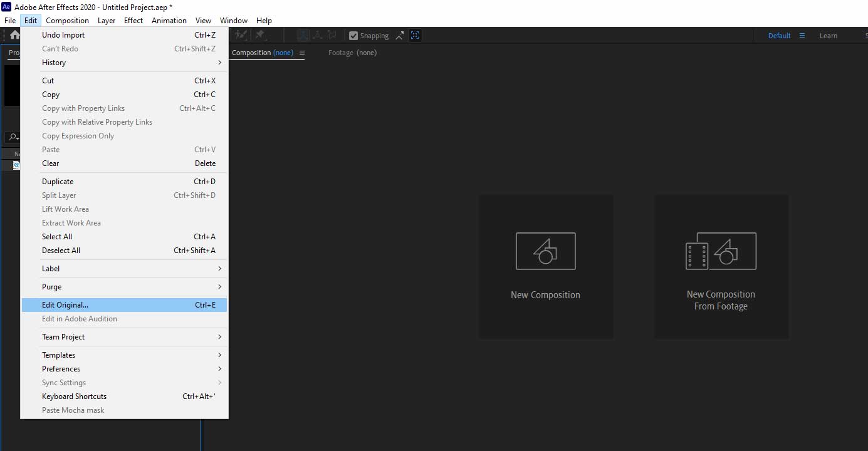
Task: Click the project file icon in Project panel
Action: point(16,164)
